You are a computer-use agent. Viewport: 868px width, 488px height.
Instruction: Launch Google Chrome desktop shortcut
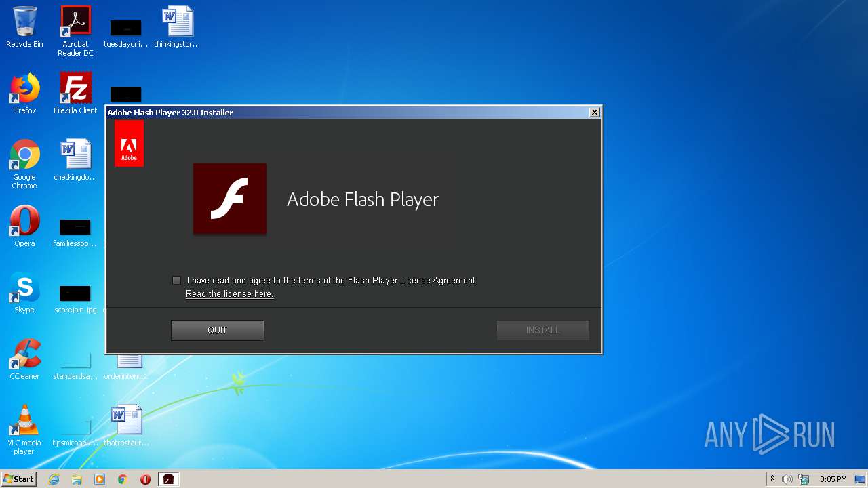tap(24, 164)
